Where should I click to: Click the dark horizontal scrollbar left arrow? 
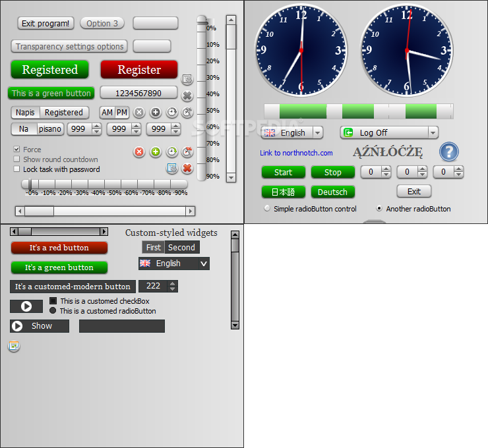[x=14, y=231]
